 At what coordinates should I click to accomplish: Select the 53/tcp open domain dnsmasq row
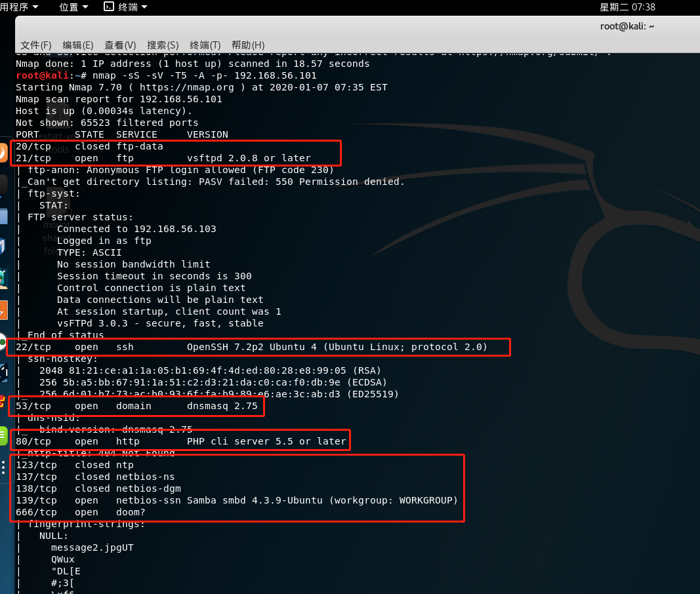(x=136, y=406)
